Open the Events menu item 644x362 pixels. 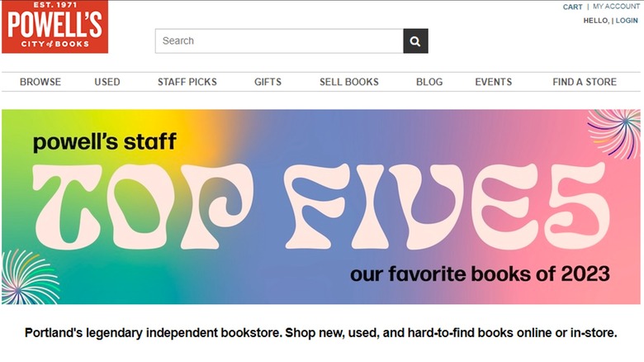point(494,82)
